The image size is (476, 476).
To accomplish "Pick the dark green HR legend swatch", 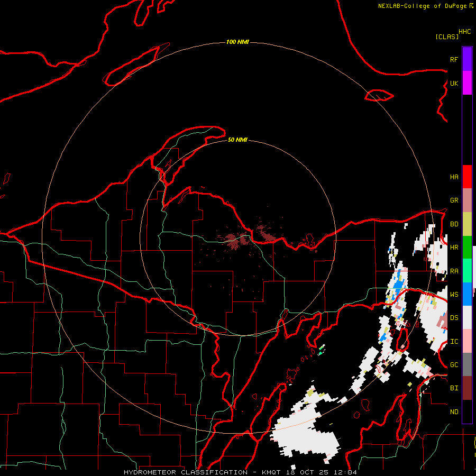I will pyautogui.click(x=467, y=248).
